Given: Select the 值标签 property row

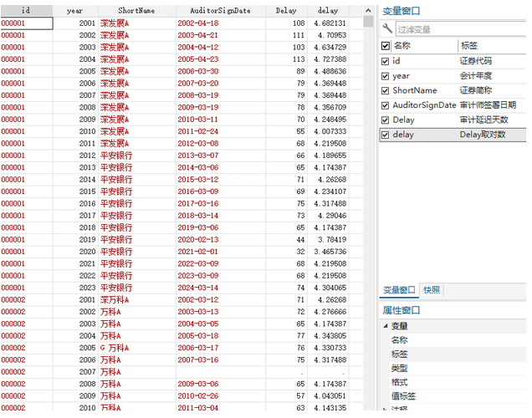Looking at the screenshot, I should pos(458,396).
